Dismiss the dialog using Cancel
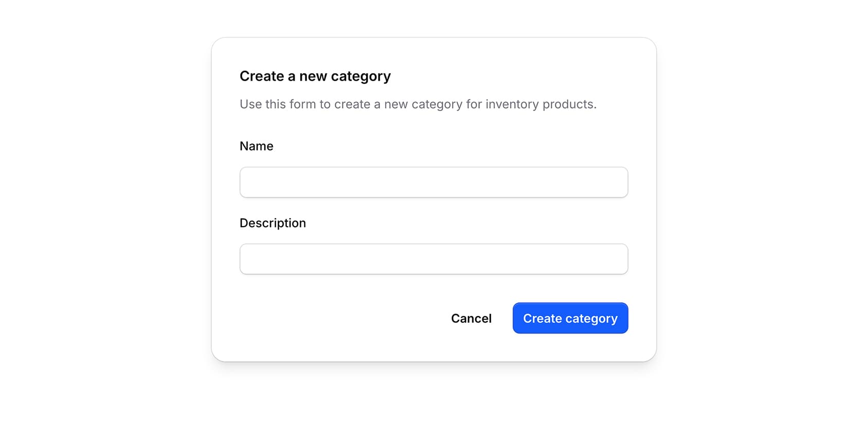Image resolution: width=868 pixels, height=440 pixels. [471, 318]
